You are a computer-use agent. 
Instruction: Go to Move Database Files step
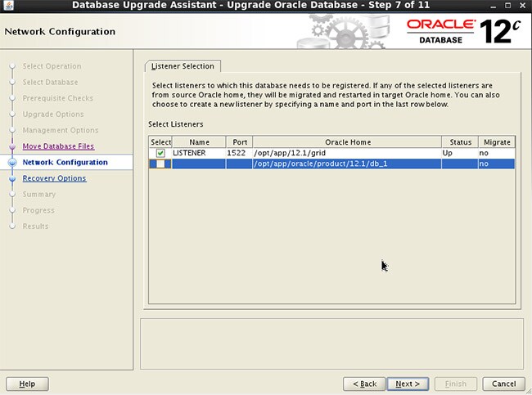tap(58, 146)
